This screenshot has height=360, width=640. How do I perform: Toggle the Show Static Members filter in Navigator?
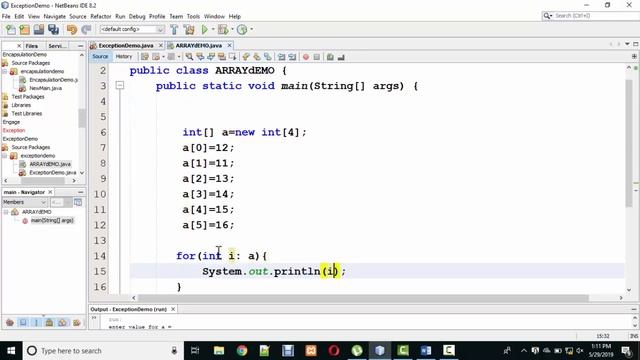36,323
